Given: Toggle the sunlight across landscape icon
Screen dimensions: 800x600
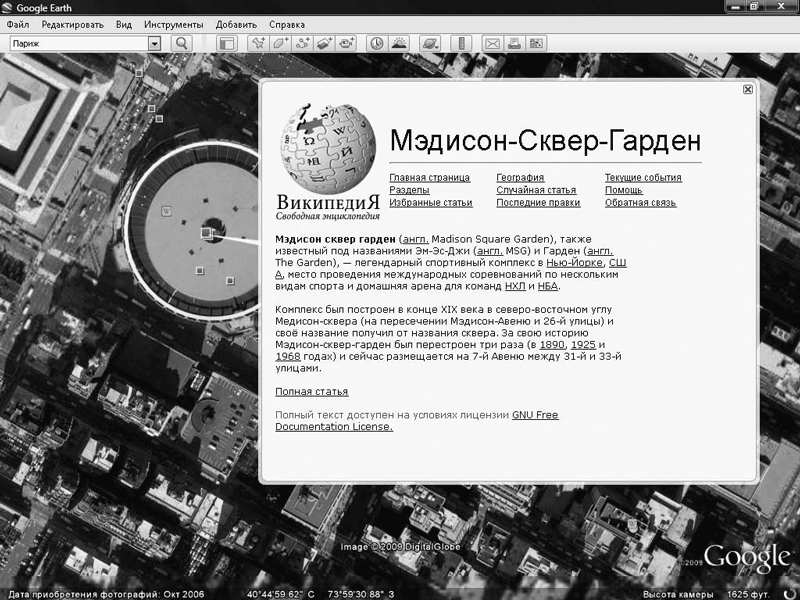Looking at the screenshot, I should point(399,43).
